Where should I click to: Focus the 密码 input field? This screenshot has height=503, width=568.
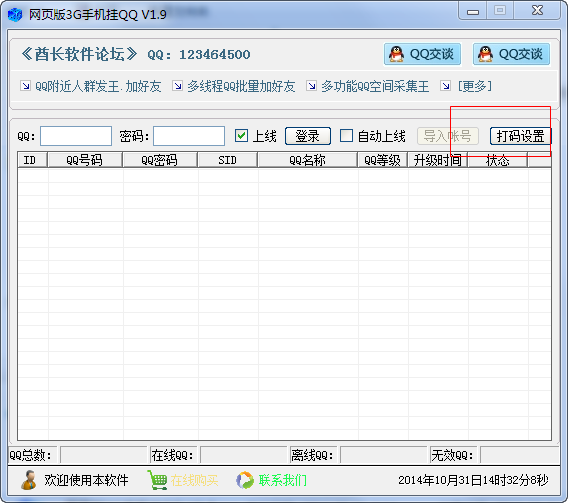pos(189,136)
